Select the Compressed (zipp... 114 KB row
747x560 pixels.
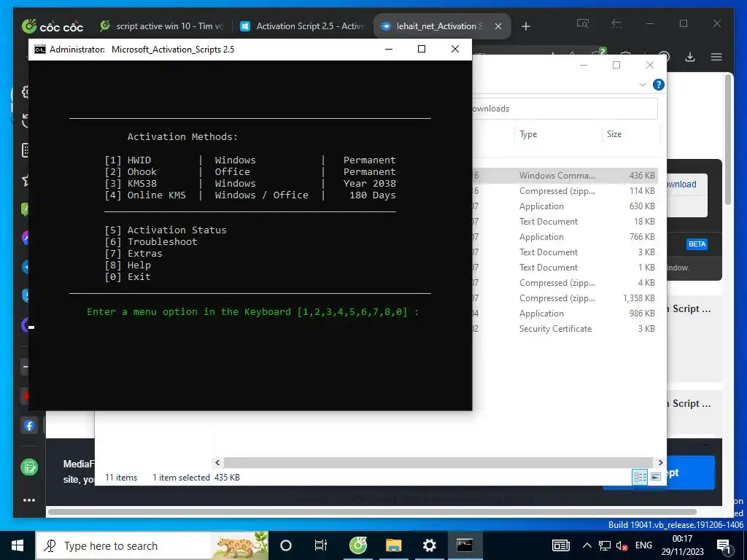pos(565,191)
